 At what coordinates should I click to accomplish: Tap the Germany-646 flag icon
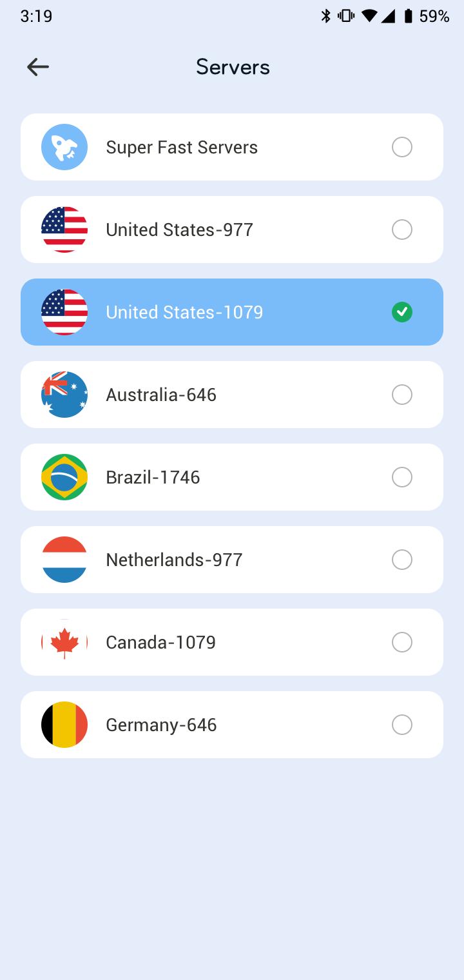[64, 725]
